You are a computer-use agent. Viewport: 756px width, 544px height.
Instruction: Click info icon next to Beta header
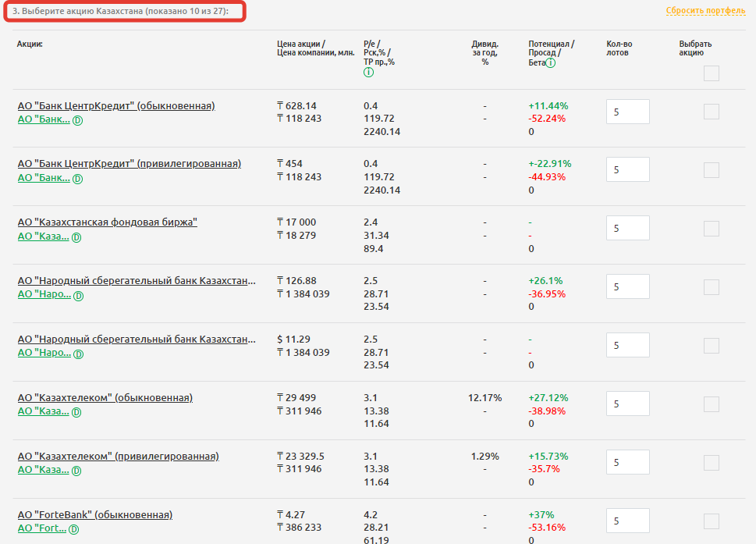(551, 62)
